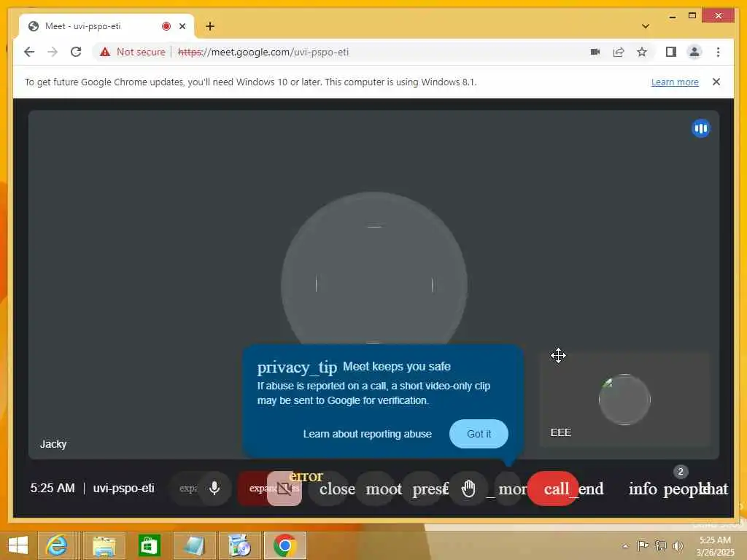The height and width of the screenshot is (560, 747).
Task: Focus the address bar URL meet.google.com
Action: pos(263,52)
